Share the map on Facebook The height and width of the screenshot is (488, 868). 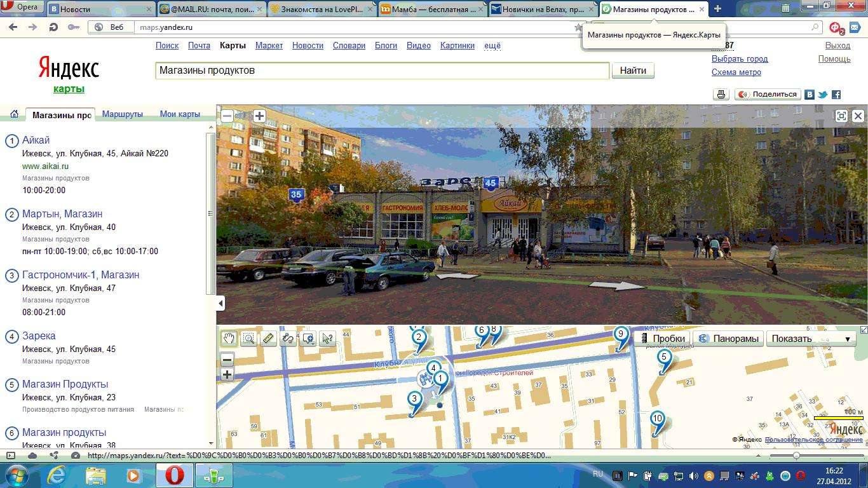pyautogui.click(x=836, y=94)
